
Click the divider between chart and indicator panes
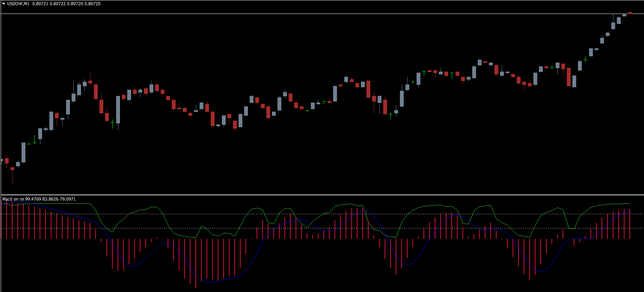pos(322,195)
